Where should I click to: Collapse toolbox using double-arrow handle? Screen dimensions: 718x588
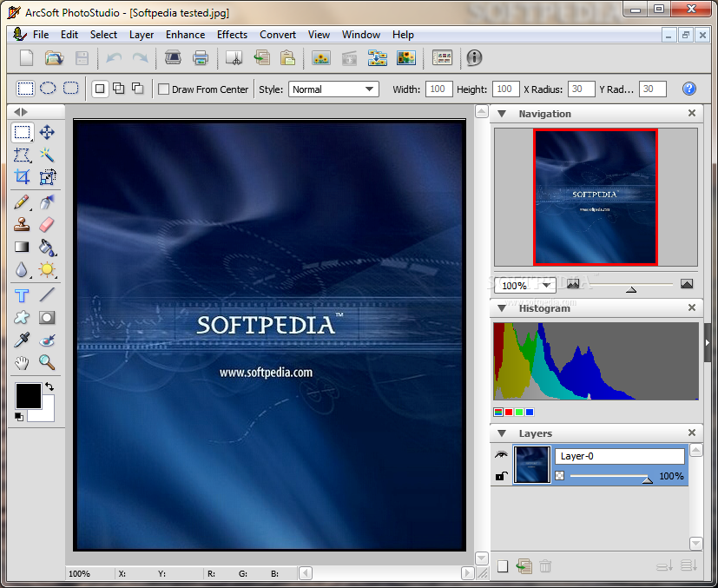point(21,112)
